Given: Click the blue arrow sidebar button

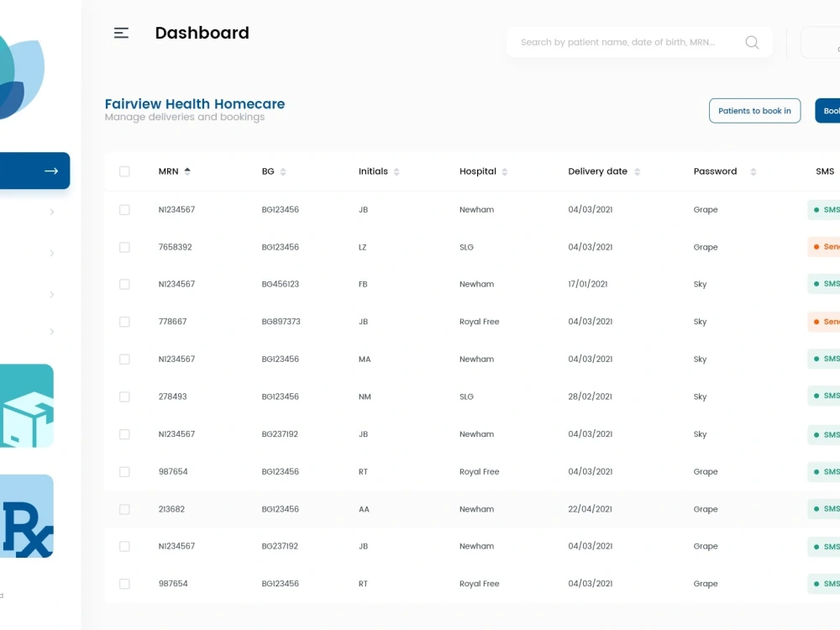Looking at the screenshot, I should [x=34, y=171].
